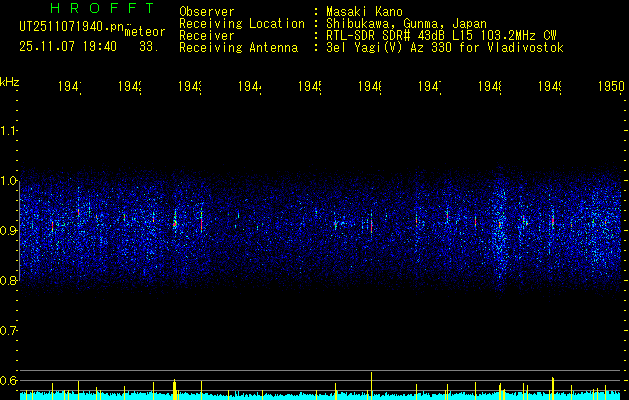
Task: Click the HROFFT title text
Action: click(x=102, y=8)
